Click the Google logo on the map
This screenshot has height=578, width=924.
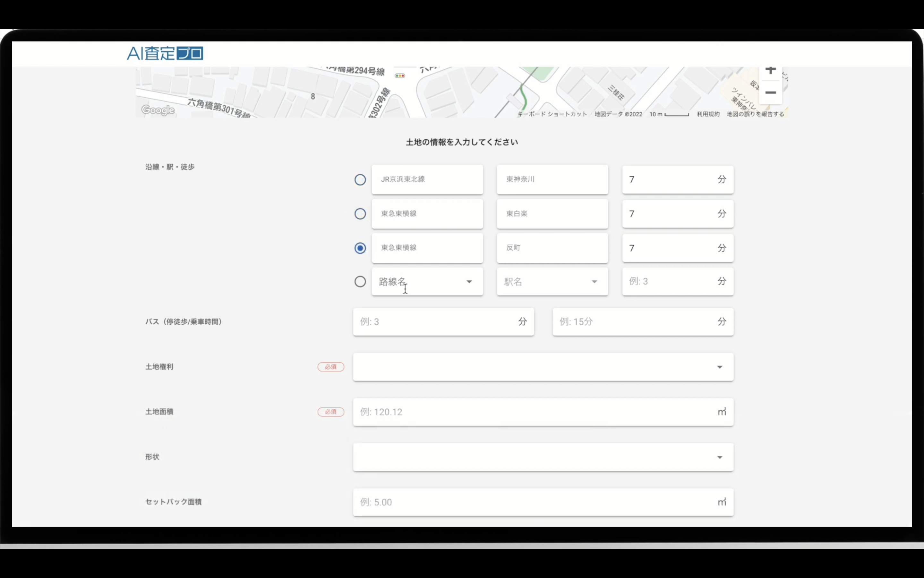pyautogui.click(x=158, y=110)
